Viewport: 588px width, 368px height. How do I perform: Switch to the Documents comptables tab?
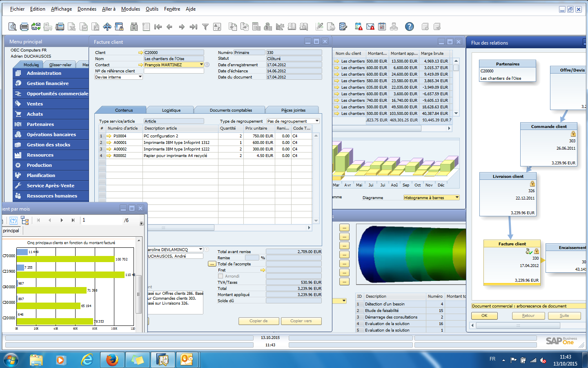tap(231, 110)
